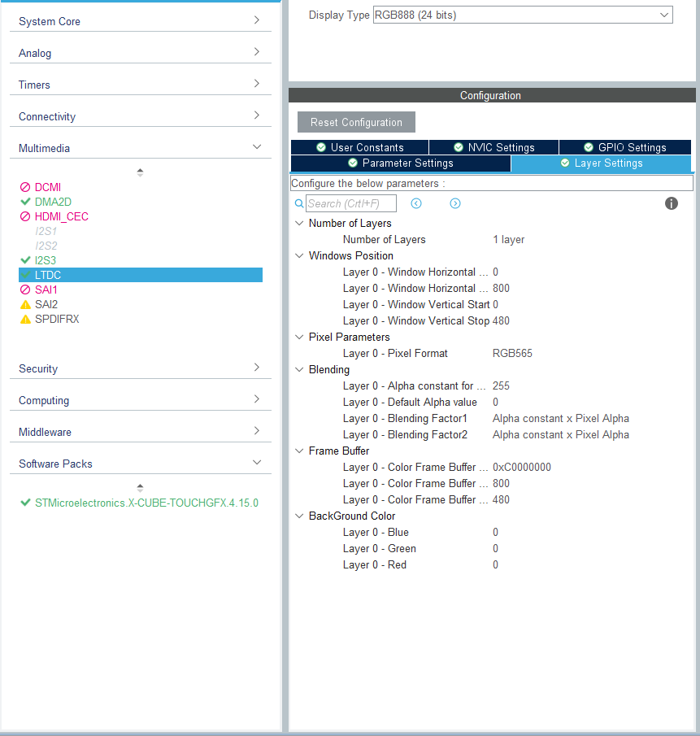Switch to the Parameter Settings tab

coord(401,163)
